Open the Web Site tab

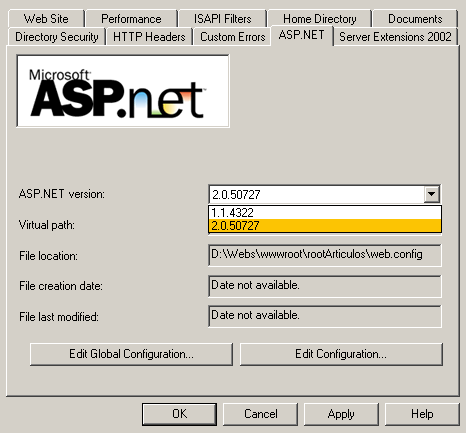tap(46, 19)
